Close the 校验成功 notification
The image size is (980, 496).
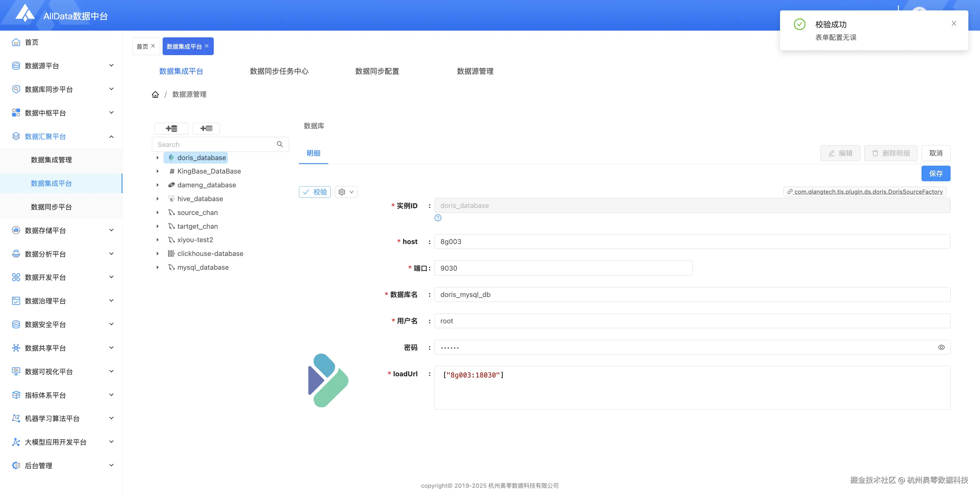pyautogui.click(x=954, y=24)
